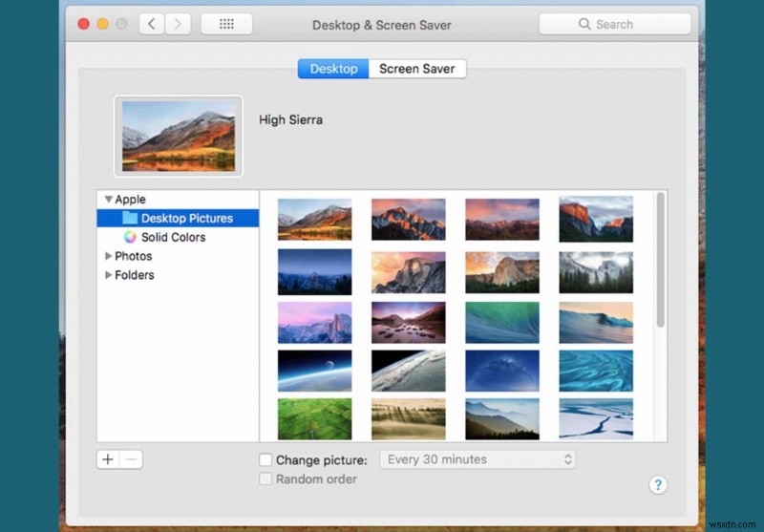Select the Earth horizon with moon wallpaper
Image resolution: width=764 pixels, height=532 pixels.
(x=315, y=371)
